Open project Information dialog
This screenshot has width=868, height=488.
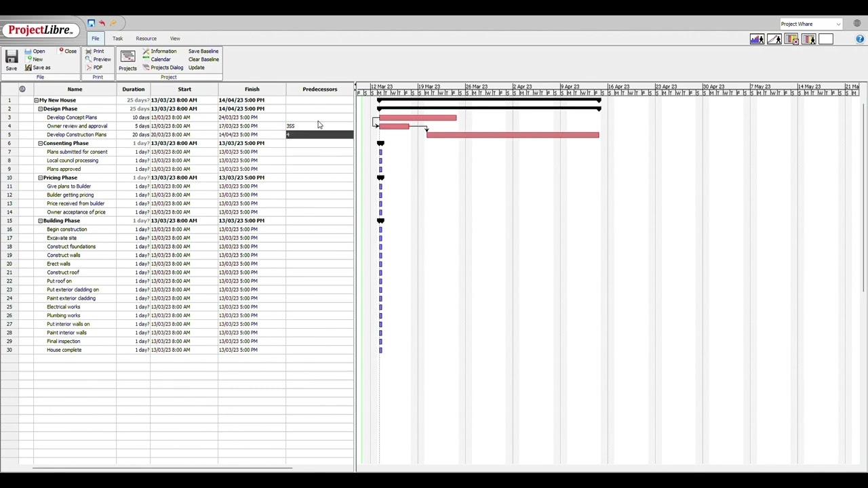(160, 52)
